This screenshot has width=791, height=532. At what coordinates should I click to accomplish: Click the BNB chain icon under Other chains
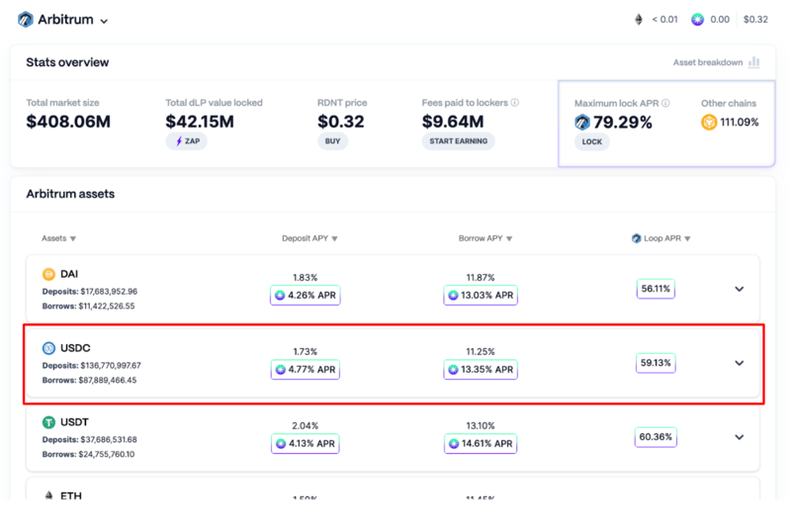(709, 123)
